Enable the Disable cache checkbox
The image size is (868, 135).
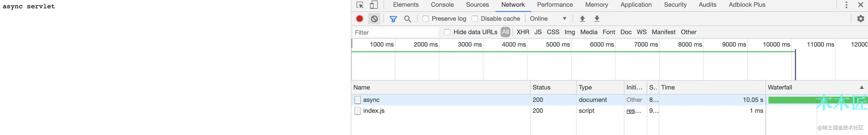[475, 19]
